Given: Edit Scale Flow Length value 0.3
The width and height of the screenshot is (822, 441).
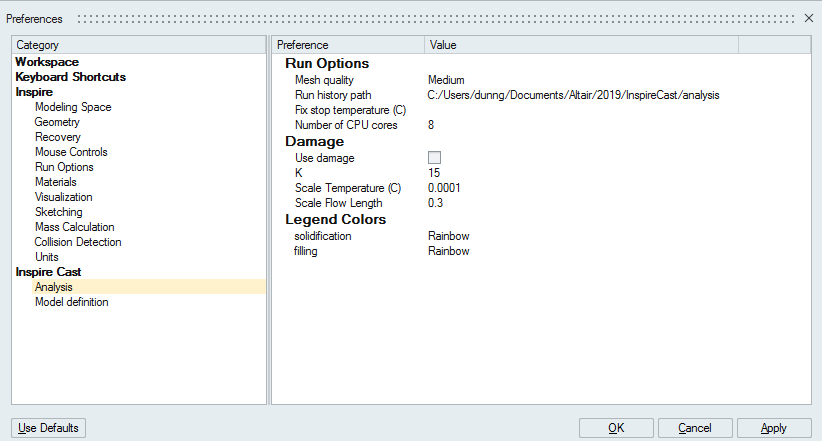Looking at the screenshot, I should pos(435,203).
